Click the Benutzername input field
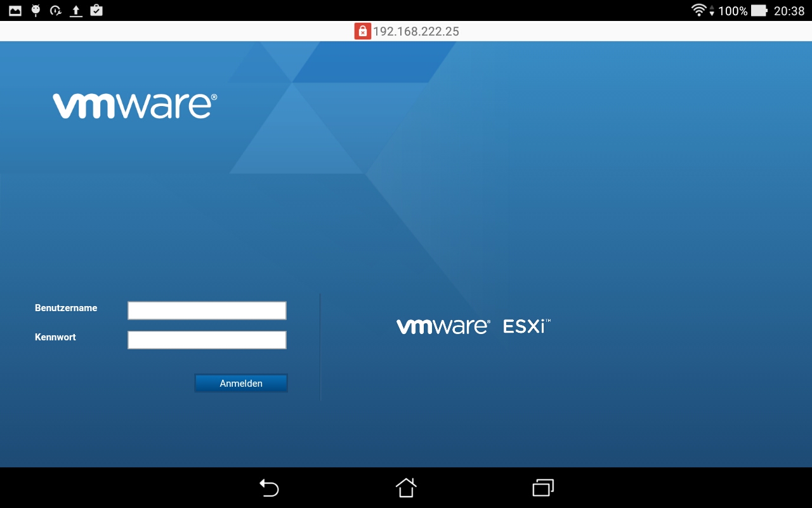This screenshot has height=508, width=812. click(x=207, y=311)
